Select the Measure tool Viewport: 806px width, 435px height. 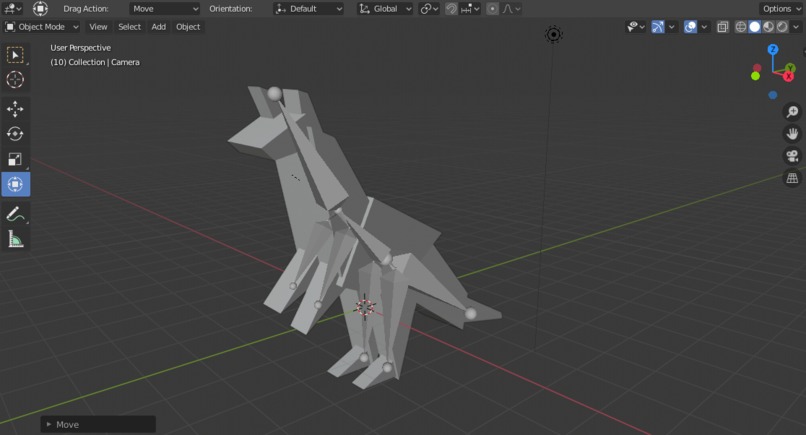point(15,239)
